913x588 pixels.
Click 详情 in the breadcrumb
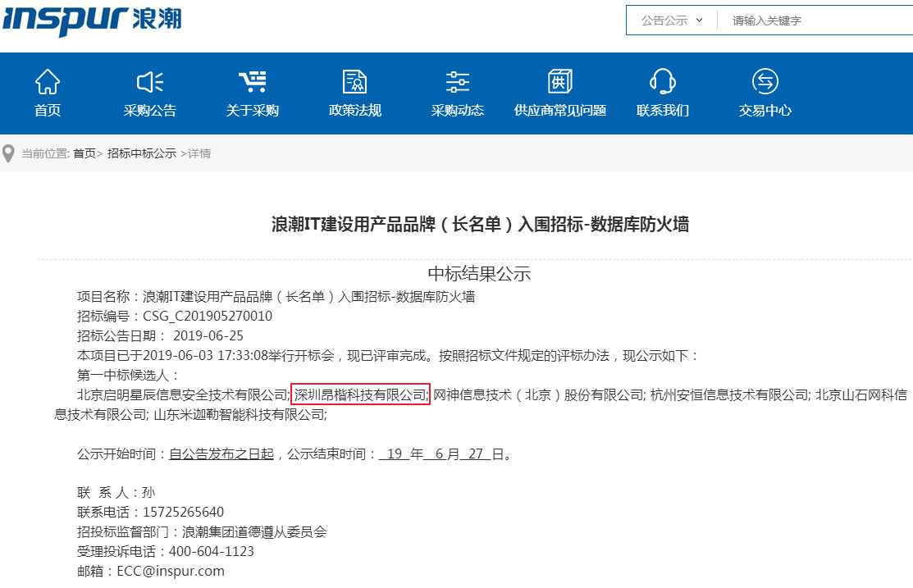pyautogui.click(x=199, y=153)
